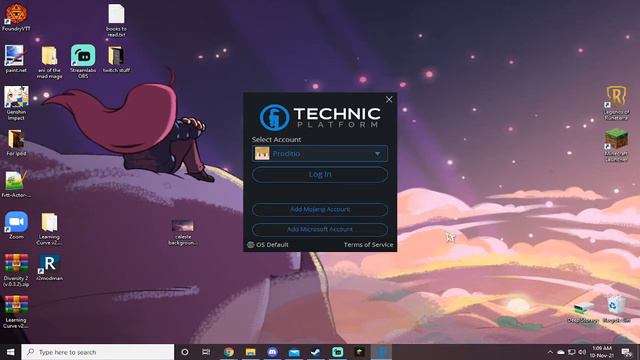Switch to the Technic Launcher taskbar item
The width and height of the screenshot is (640, 360).
click(381, 352)
